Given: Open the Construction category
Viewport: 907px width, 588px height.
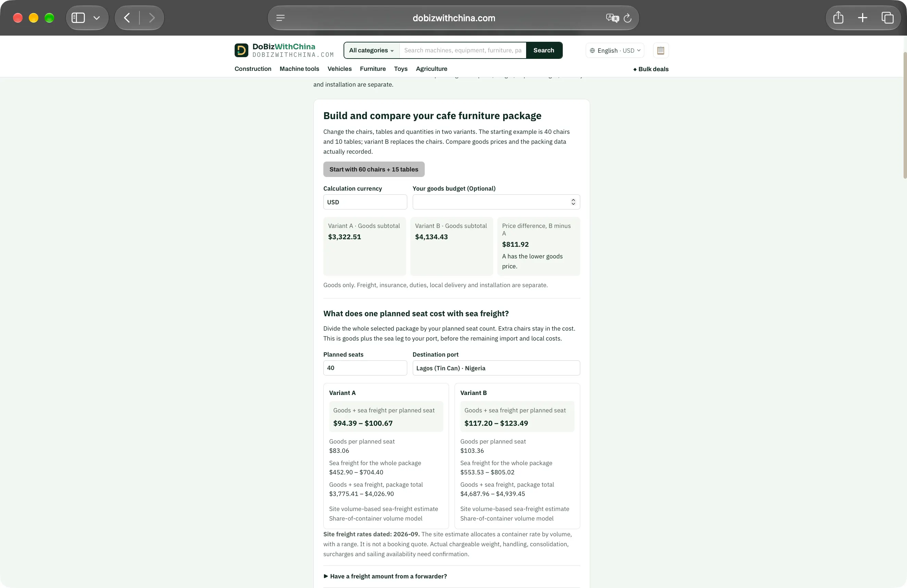Looking at the screenshot, I should [x=253, y=68].
